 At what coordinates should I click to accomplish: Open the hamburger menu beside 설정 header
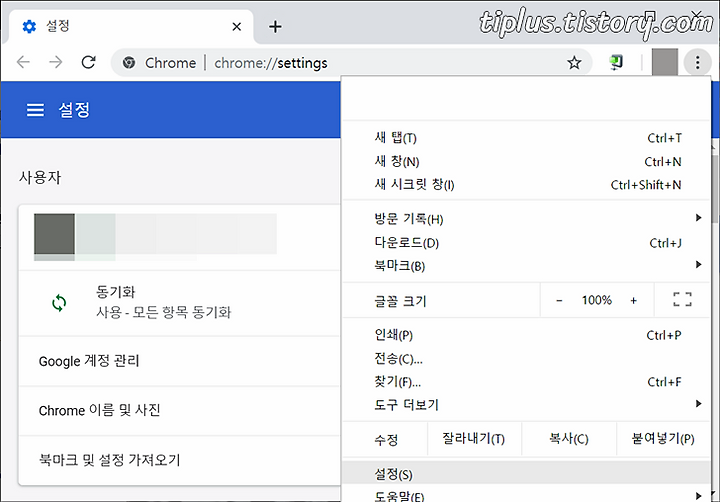click(x=35, y=110)
